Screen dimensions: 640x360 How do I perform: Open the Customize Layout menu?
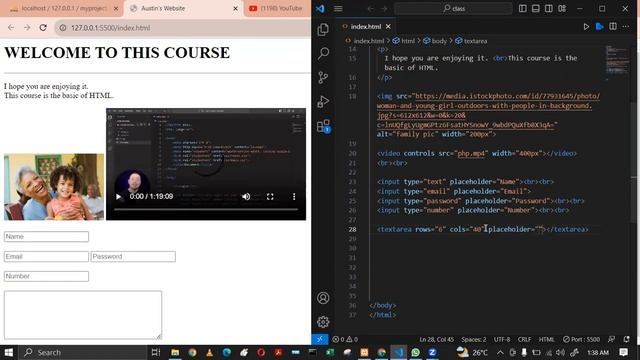(x=562, y=8)
